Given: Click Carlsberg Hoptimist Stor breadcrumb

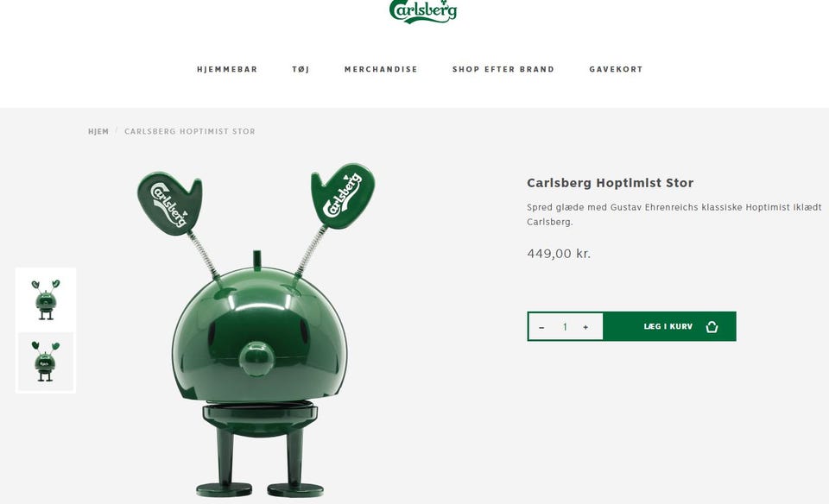Looking at the screenshot, I should 190,131.
